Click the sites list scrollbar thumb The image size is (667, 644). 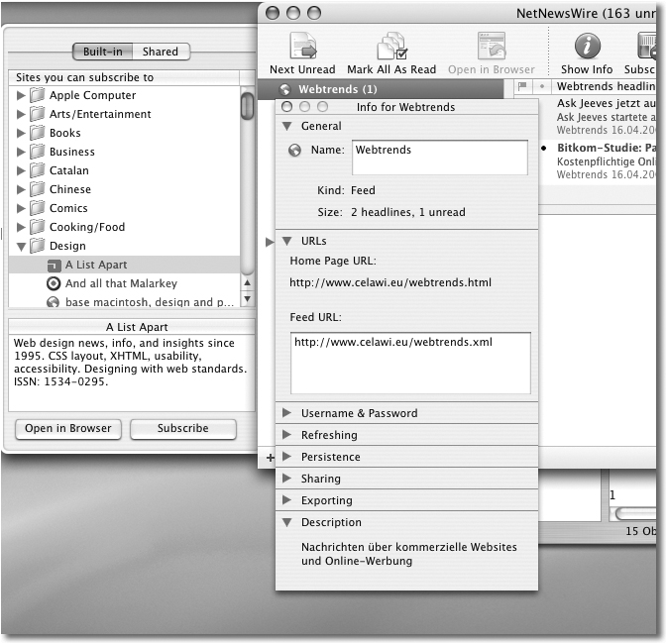click(x=247, y=106)
